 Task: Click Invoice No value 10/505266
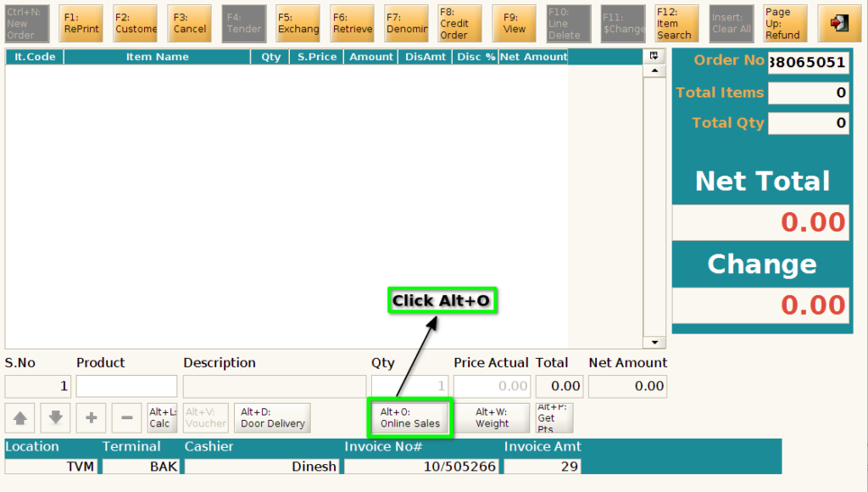421,467
